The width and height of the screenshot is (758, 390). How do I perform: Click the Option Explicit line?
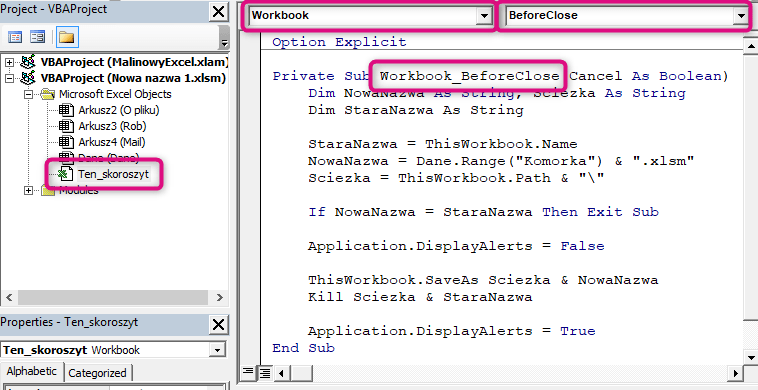point(339,42)
